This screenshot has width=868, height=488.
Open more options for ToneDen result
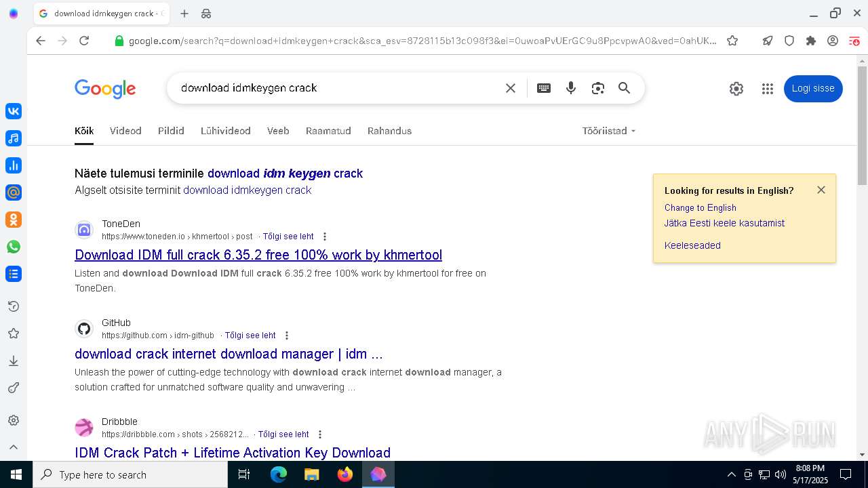pos(325,237)
